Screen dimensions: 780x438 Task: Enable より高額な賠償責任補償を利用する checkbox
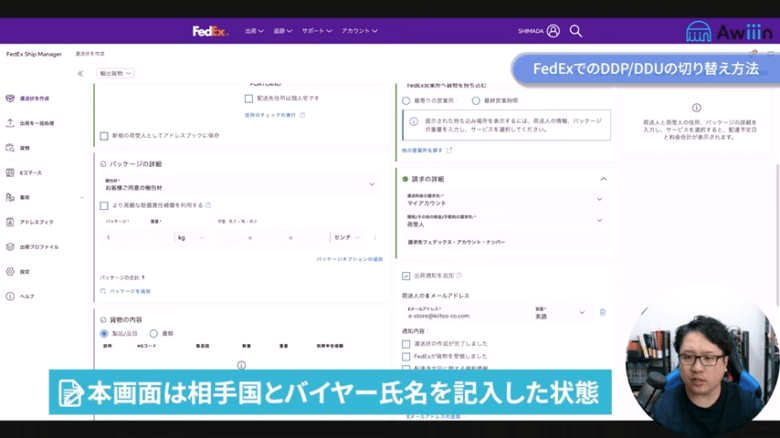[104, 205]
